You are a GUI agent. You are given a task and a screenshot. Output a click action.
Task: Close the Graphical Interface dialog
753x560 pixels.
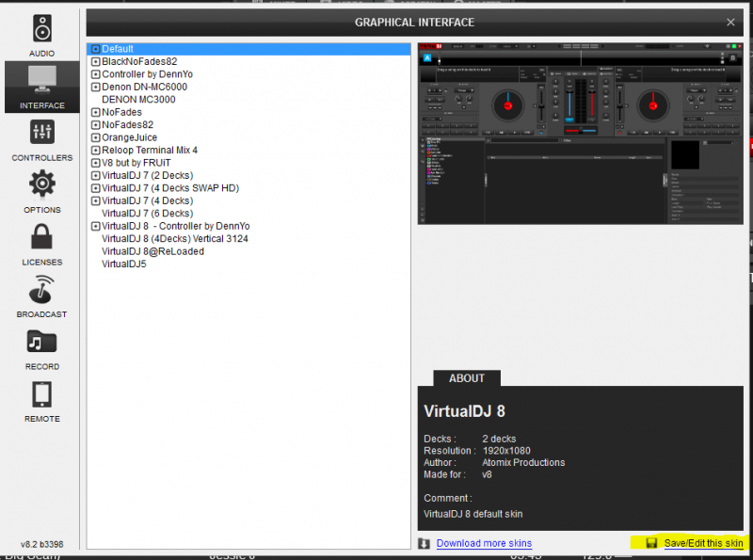tap(730, 22)
